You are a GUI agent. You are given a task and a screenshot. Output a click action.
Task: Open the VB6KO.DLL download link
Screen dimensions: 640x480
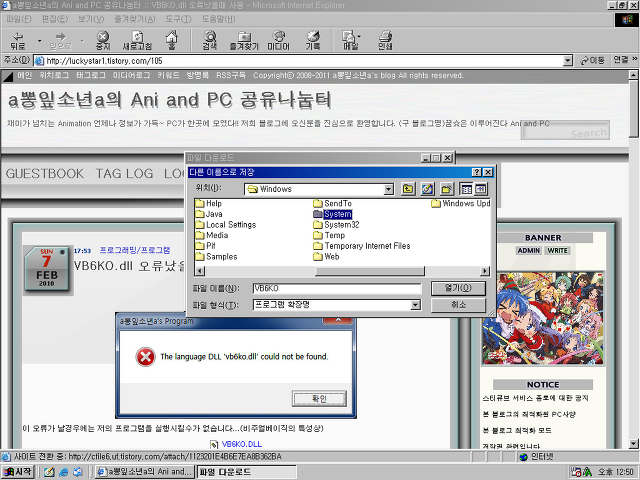(x=242, y=444)
